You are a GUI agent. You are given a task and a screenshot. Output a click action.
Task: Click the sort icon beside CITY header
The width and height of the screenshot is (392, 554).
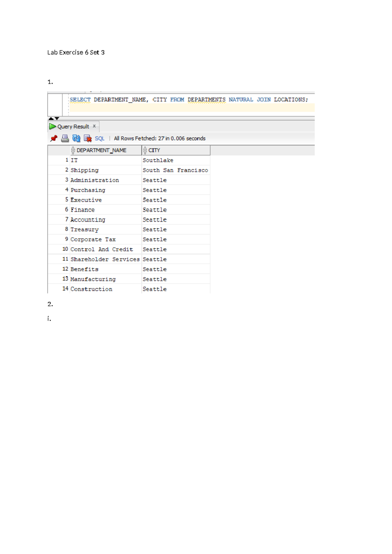[x=145, y=150]
